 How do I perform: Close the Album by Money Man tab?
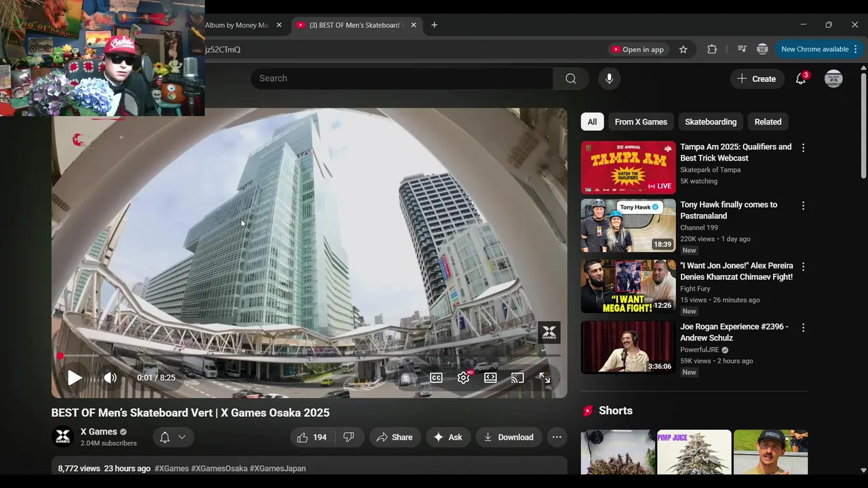pos(279,25)
